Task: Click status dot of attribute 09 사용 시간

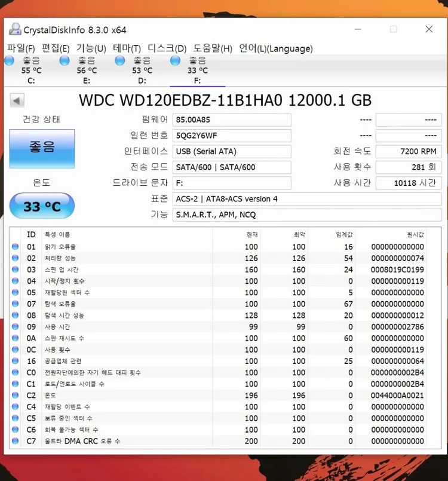Action: pyautogui.click(x=15, y=327)
